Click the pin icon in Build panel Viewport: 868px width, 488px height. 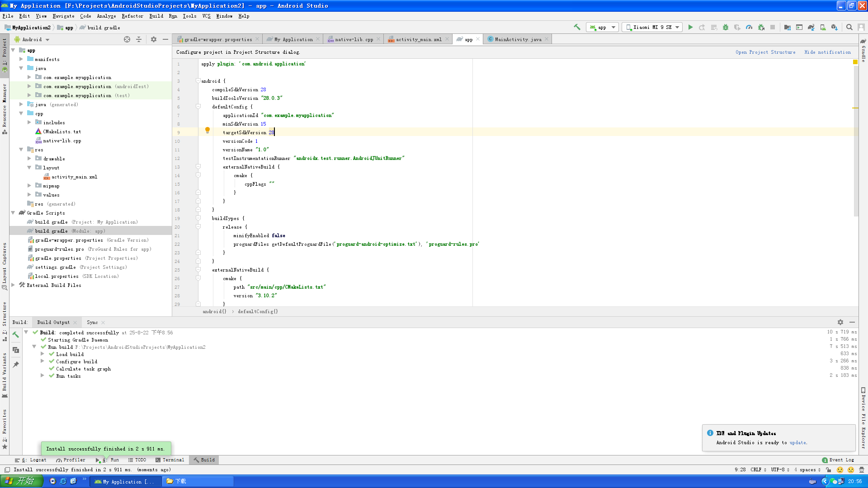click(16, 365)
